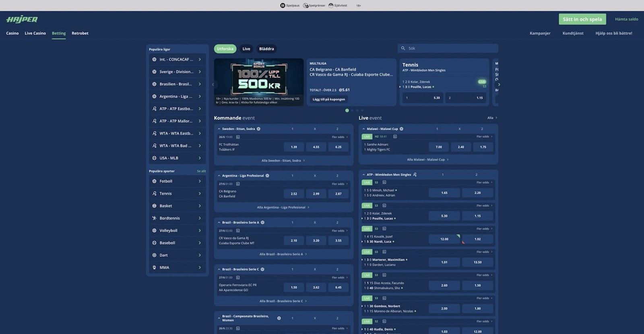Switch to the Live tab

tap(246, 49)
